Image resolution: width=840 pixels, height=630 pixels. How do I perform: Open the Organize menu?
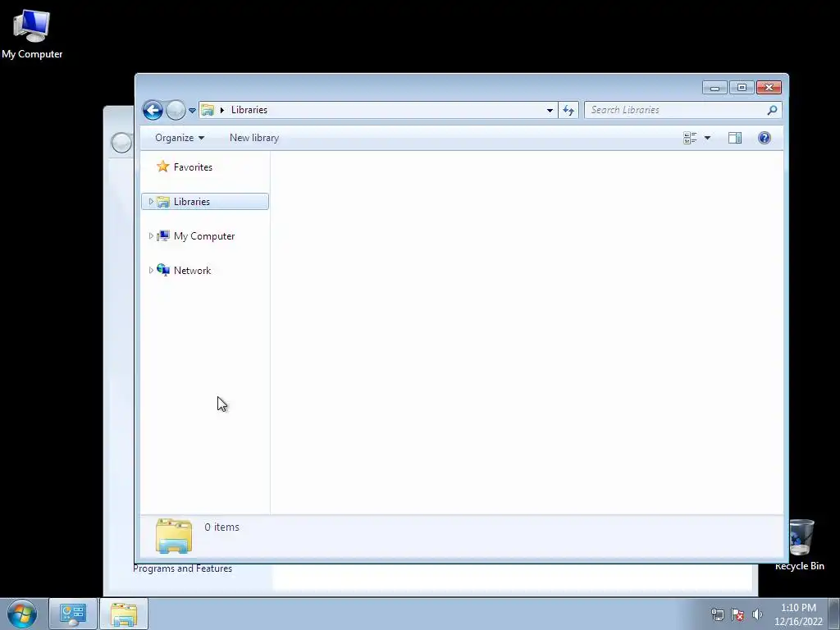[180, 138]
